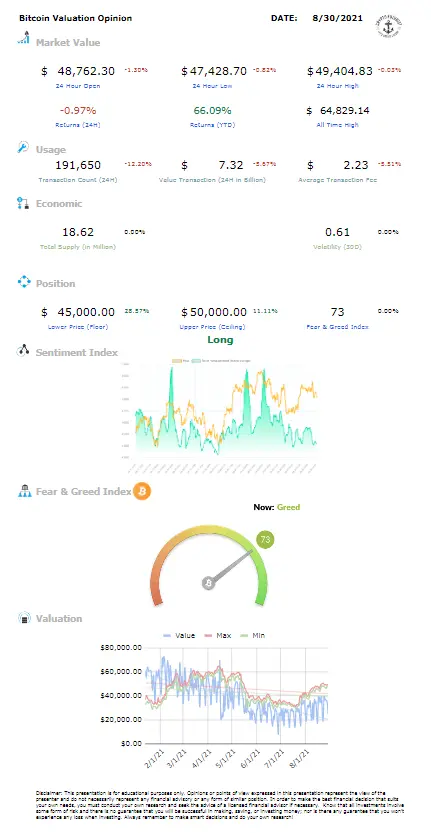Click the 64,829.14 all time high value

pos(344,110)
